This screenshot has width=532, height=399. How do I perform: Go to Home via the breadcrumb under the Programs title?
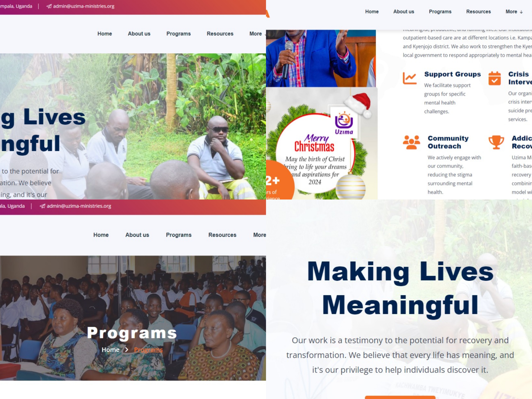[x=110, y=350]
